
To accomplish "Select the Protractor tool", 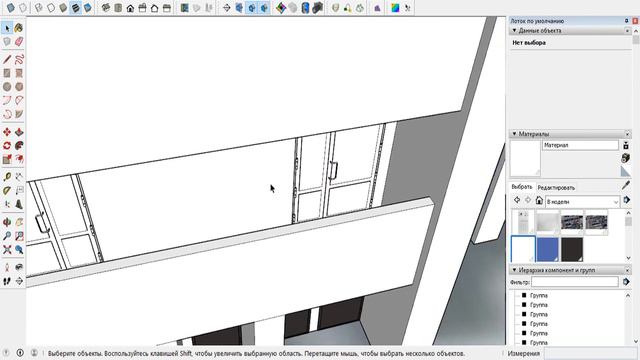I will [7, 191].
